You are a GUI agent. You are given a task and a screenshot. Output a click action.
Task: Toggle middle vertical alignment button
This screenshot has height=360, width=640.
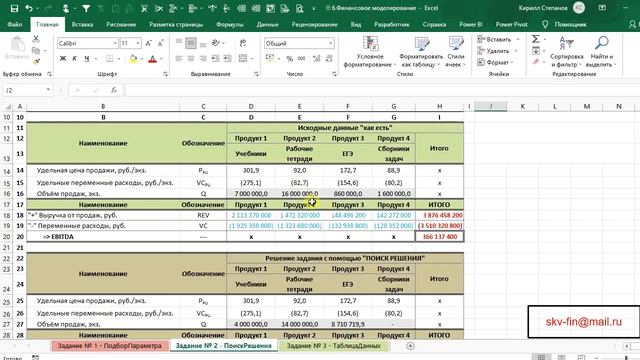[x=191, y=43]
